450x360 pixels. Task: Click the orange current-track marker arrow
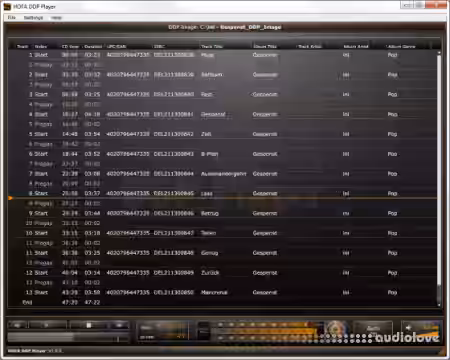tap(10, 198)
